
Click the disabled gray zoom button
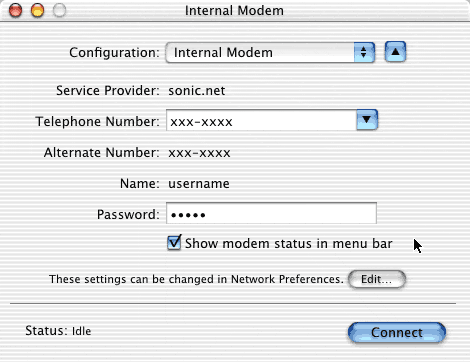59,10
